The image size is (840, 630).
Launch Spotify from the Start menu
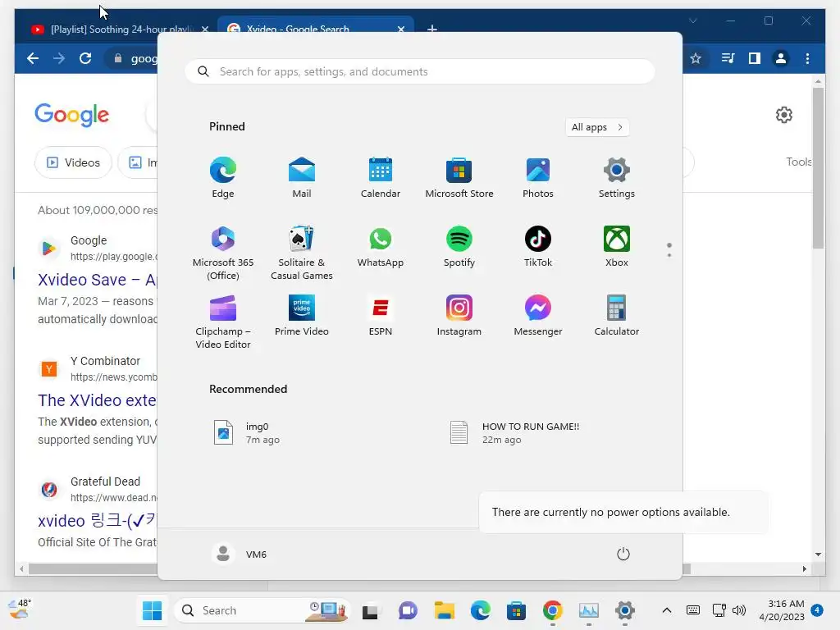pyautogui.click(x=459, y=246)
